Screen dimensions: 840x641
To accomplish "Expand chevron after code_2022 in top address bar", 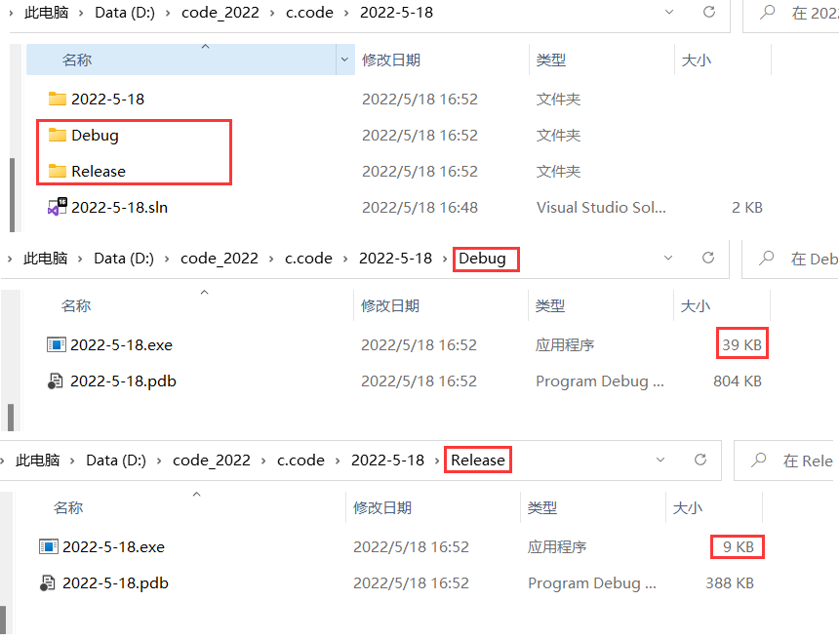I will (x=272, y=13).
